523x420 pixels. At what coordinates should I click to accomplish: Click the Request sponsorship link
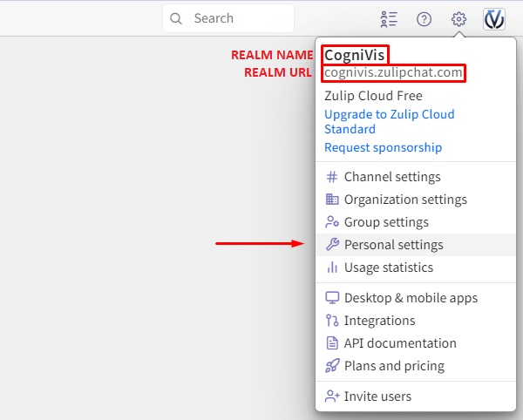(x=383, y=147)
